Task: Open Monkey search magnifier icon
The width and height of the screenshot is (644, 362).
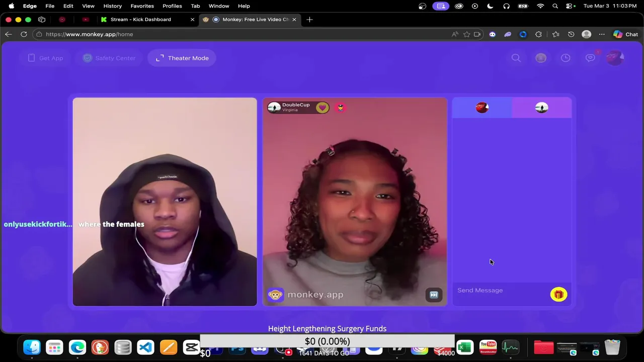Action: tap(516, 58)
